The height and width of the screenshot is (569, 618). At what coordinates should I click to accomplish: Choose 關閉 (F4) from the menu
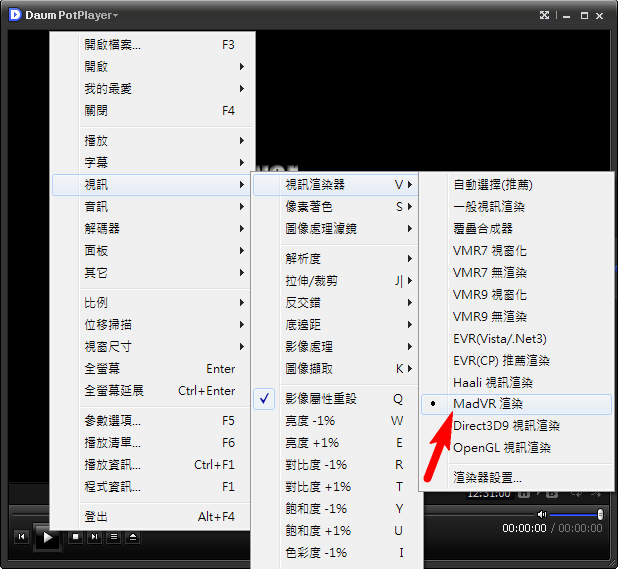(154, 111)
